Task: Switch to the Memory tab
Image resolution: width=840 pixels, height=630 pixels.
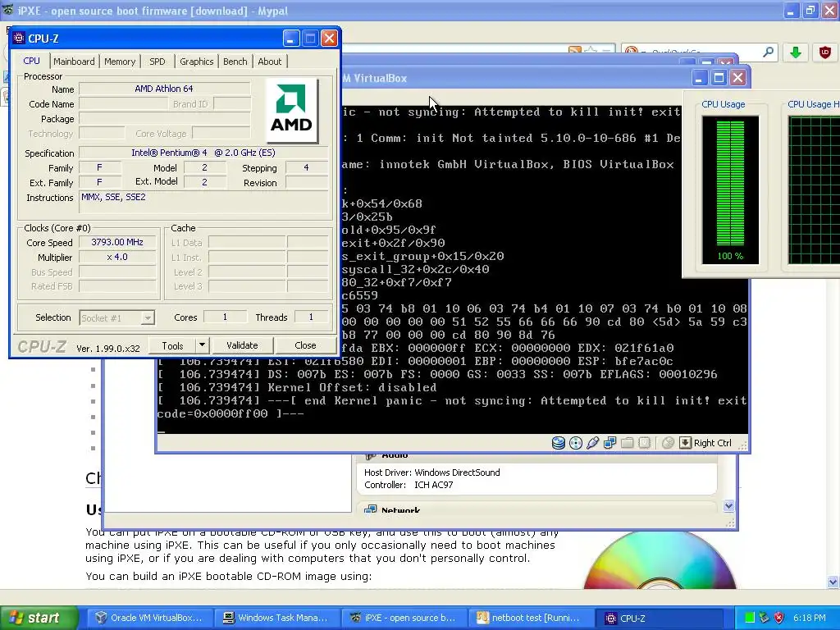Action: click(120, 62)
